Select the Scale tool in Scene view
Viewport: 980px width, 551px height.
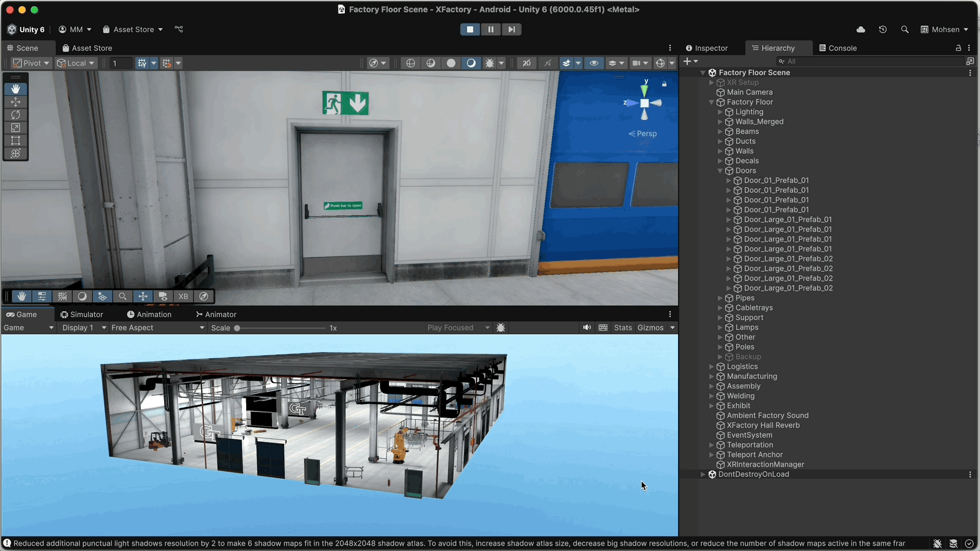tap(16, 128)
